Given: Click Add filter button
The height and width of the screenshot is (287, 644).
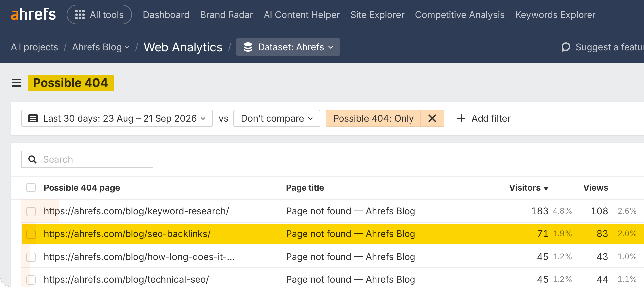Looking at the screenshot, I should click(x=484, y=118).
